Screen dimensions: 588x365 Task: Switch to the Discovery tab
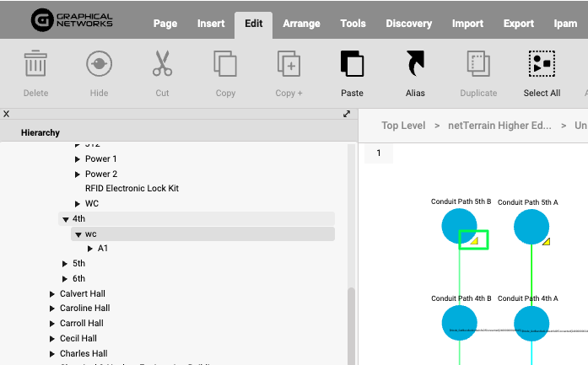coord(408,24)
